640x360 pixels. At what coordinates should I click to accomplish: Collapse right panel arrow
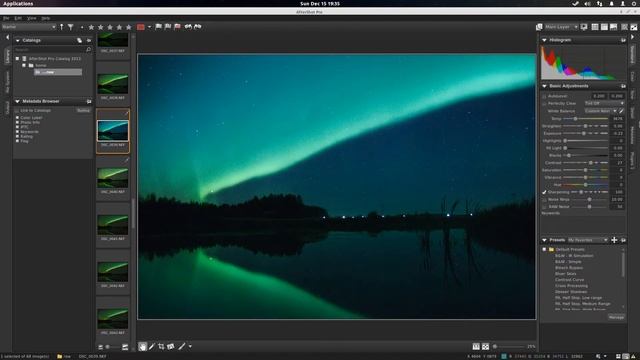coord(632,37)
